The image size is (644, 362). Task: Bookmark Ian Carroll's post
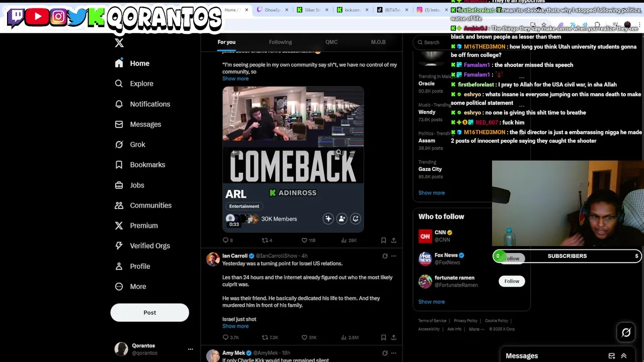[383, 337]
